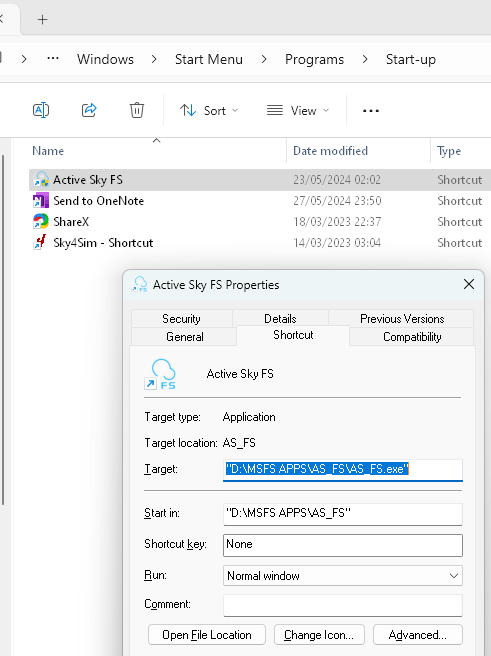This screenshot has height=656, width=491.
Task: Select the Send to OneNote file icon
Action: click(41, 201)
